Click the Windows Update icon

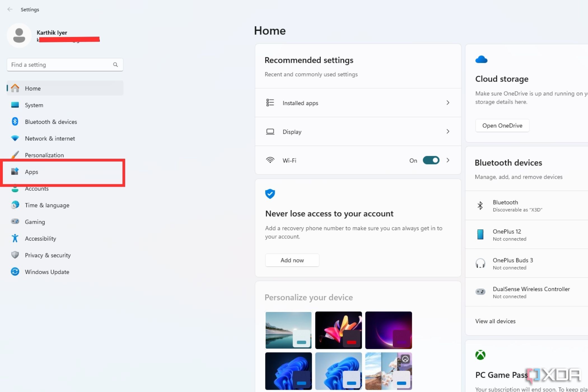15,272
